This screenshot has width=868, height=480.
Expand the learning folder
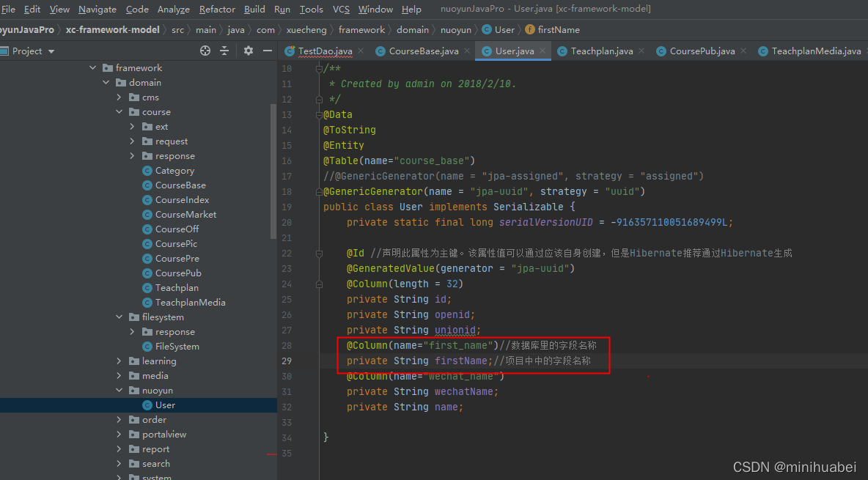click(119, 361)
